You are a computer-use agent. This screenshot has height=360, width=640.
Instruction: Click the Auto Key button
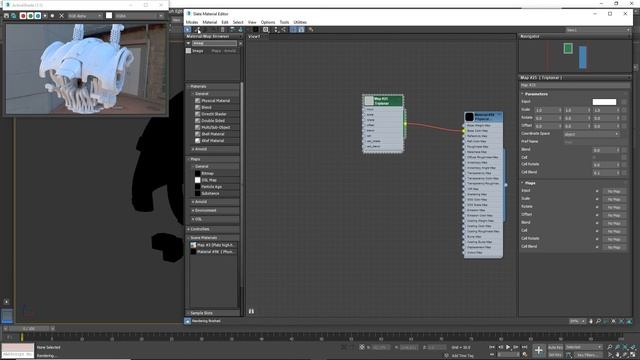coord(555,347)
